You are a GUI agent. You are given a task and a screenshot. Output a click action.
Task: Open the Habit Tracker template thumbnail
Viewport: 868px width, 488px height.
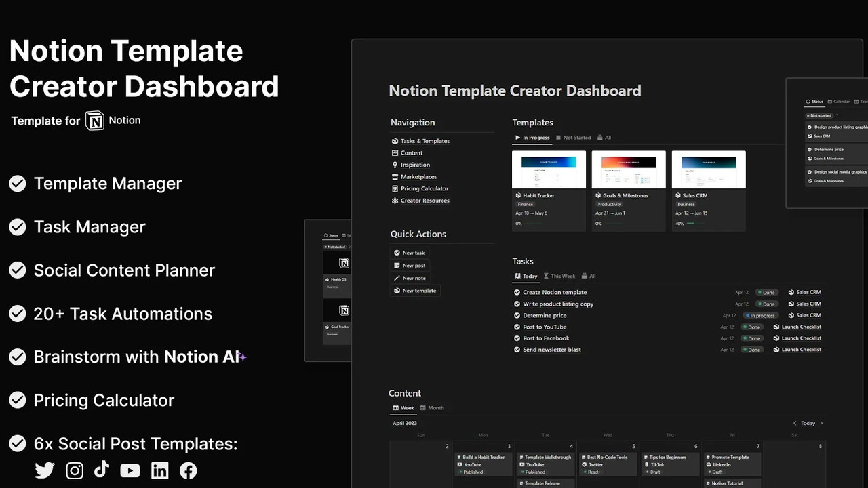[x=549, y=169]
